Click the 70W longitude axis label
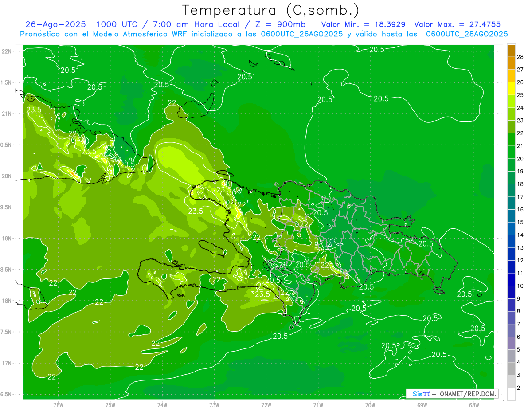 click(x=370, y=405)
